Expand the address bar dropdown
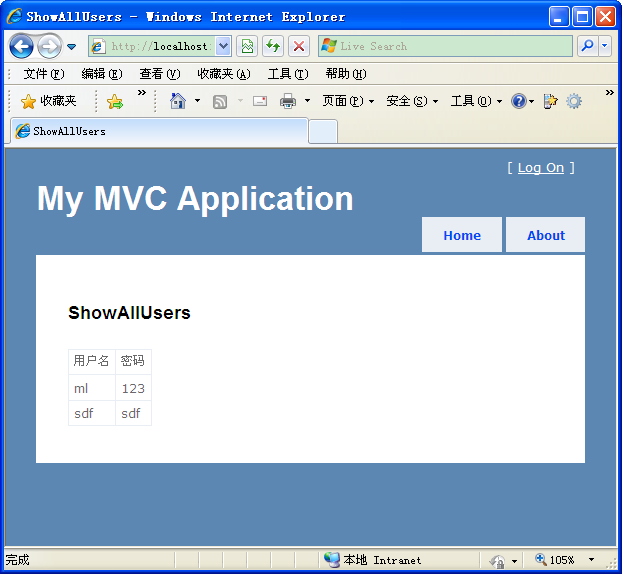The image size is (622, 574). 224,46
